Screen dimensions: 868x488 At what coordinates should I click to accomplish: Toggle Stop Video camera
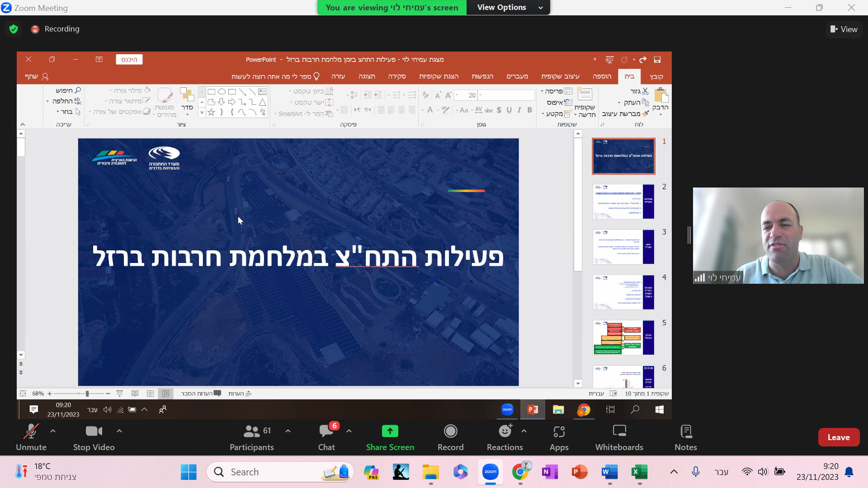point(94,432)
